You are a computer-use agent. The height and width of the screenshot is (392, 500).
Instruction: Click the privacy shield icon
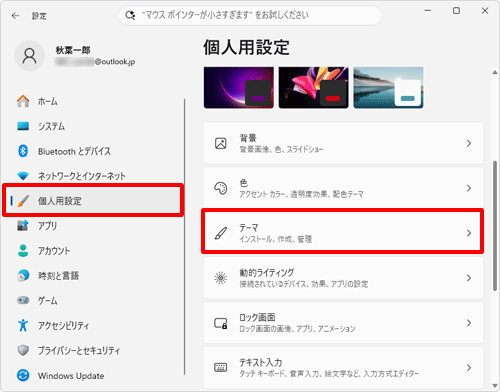(x=23, y=350)
